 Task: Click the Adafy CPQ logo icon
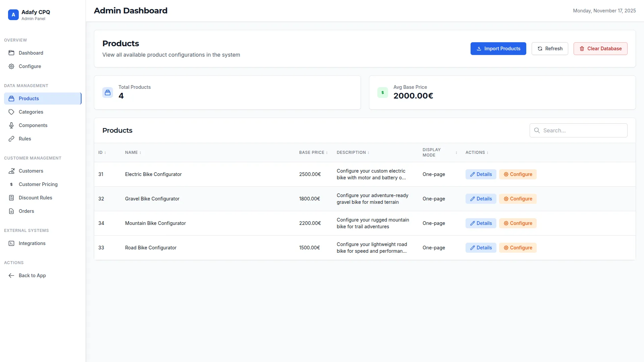(x=13, y=15)
